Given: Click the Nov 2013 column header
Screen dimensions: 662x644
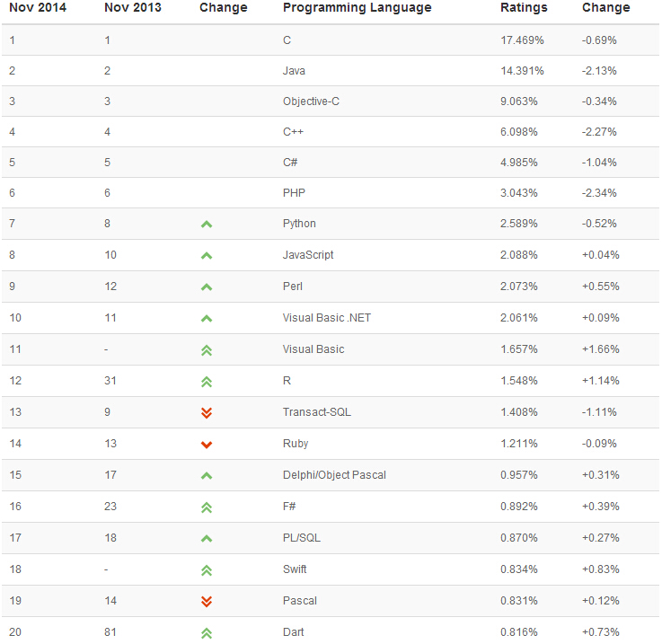Looking at the screenshot, I should 133,8.
